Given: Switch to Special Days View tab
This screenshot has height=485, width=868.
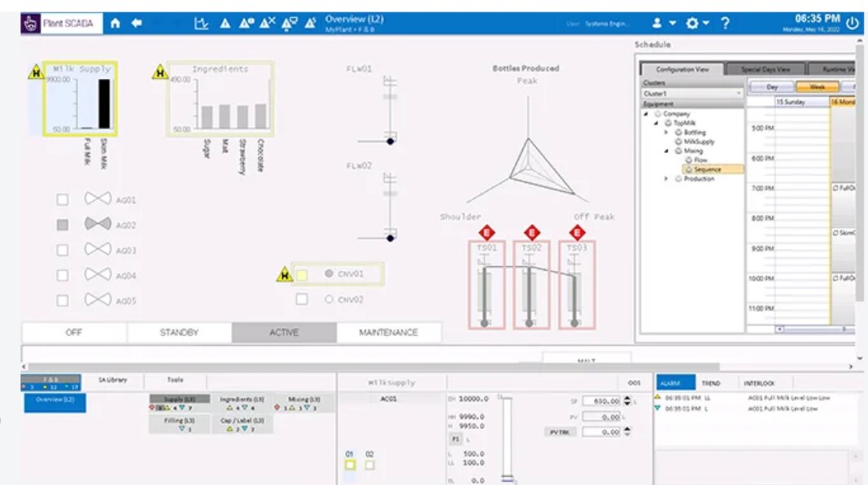Looking at the screenshot, I should coord(765,69).
